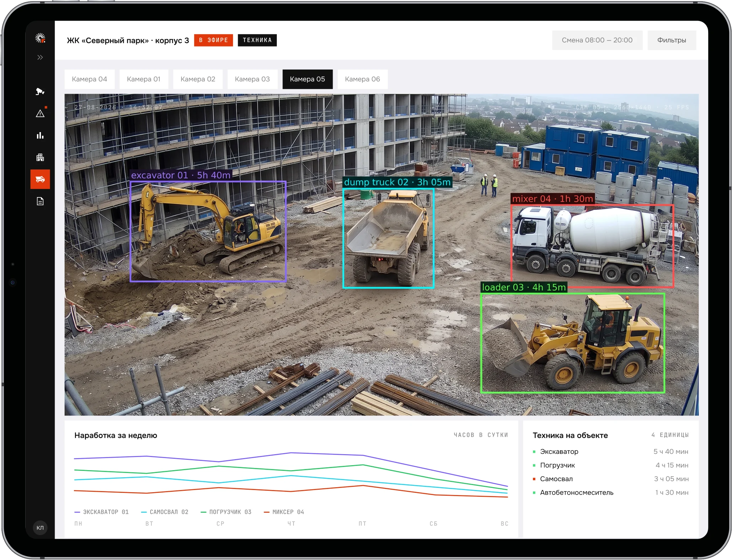732x560 pixels.
Task: Open the buildings section icon in sidebar
Action: click(40, 157)
